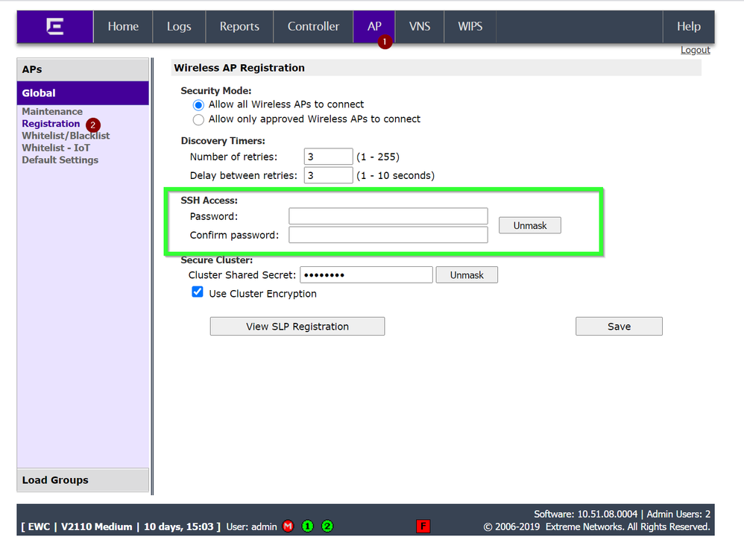Open the Logs tab
Screen dimensions: 744x560
point(179,27)
